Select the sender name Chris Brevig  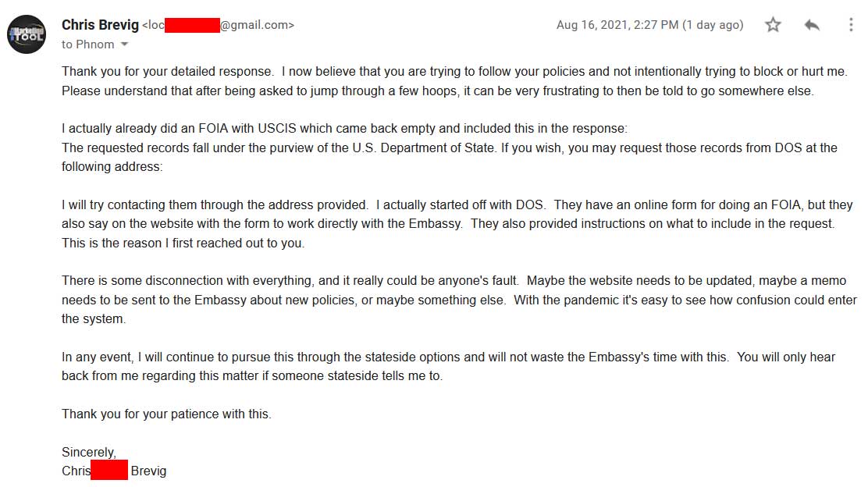(100, 25)
